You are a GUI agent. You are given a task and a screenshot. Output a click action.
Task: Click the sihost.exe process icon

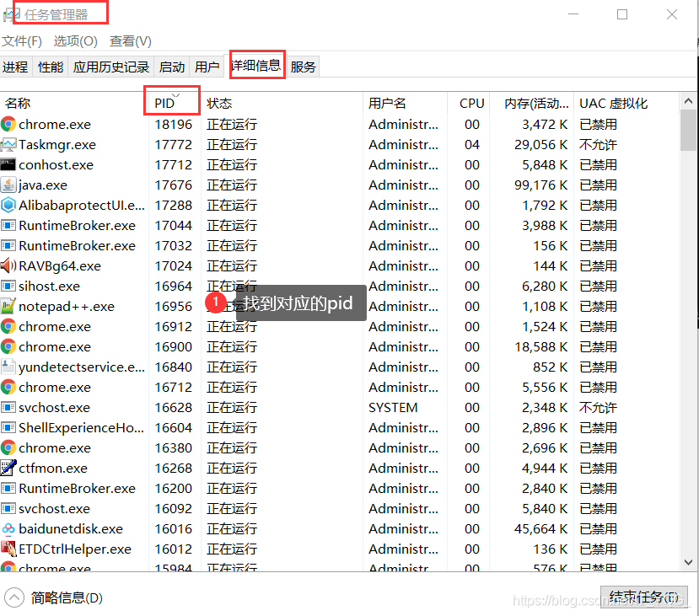[8, 286]
